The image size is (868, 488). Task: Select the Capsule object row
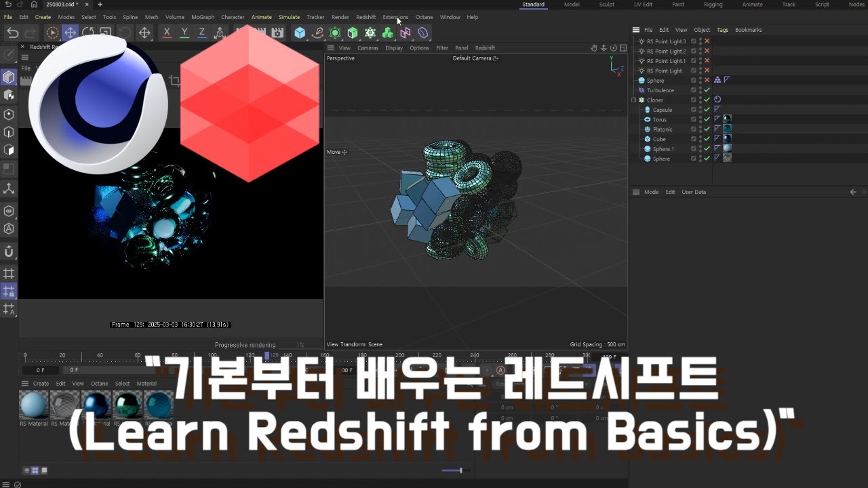tap(663, 110)
